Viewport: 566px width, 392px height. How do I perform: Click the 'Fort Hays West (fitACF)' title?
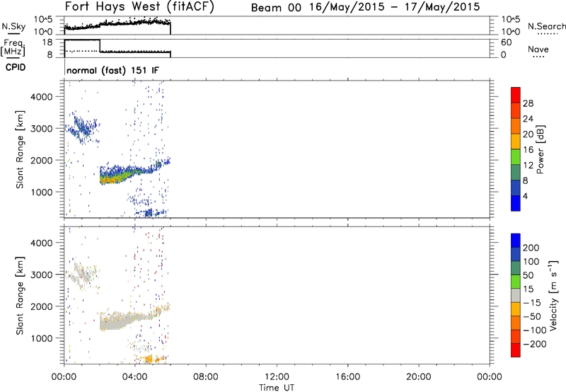[139, 7]
